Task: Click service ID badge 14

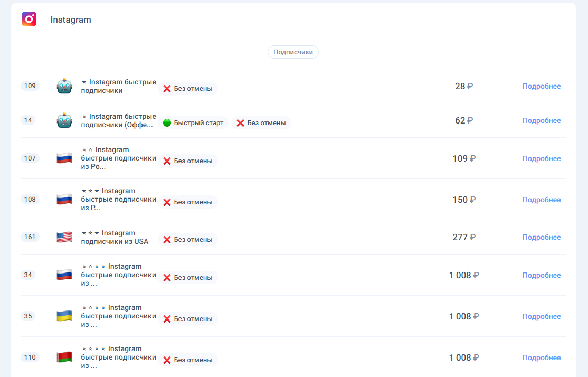Action: (x=28, y=120)
